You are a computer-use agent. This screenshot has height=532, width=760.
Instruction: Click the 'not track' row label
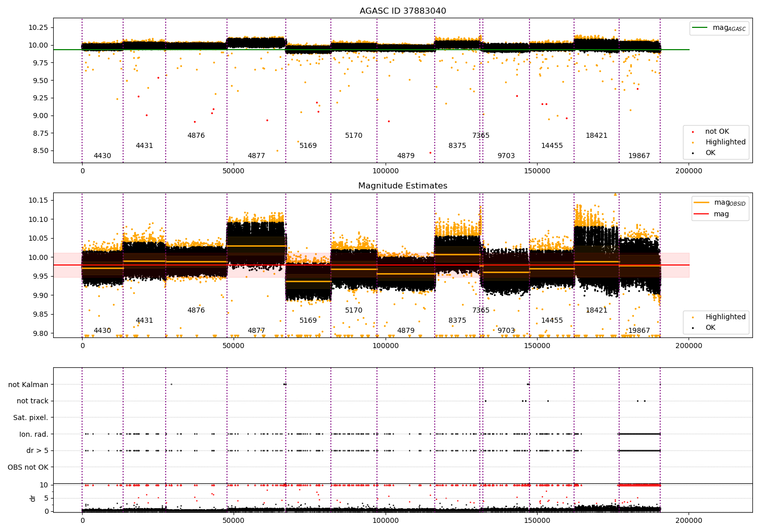point(32,401)
